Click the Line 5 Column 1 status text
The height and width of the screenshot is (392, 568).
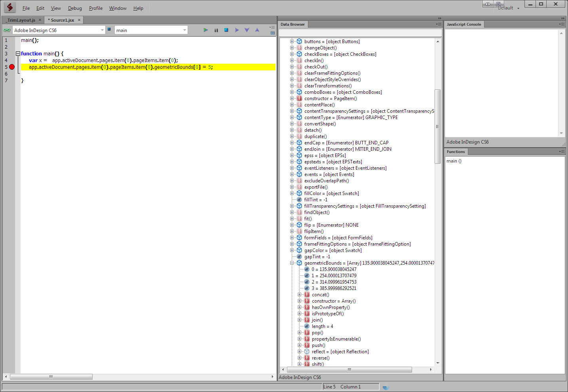pyautogui.click(x=342, y=387)
